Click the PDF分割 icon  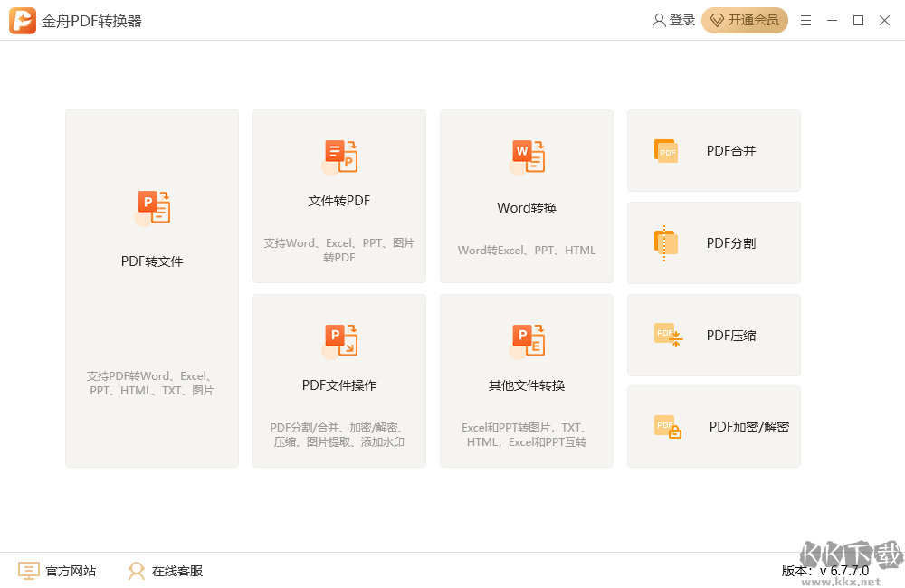tap(666, 243)
